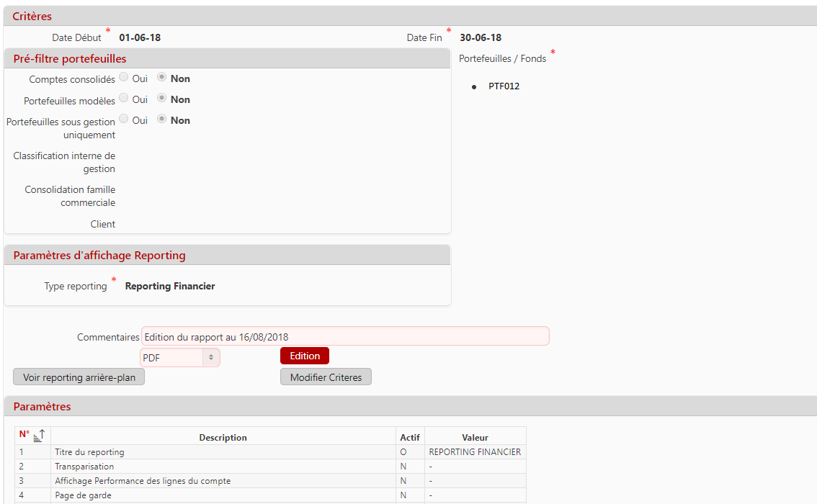Choose Non for Portefeuilles modèles
The image size is (817, 504).
[x=162, y=99]
